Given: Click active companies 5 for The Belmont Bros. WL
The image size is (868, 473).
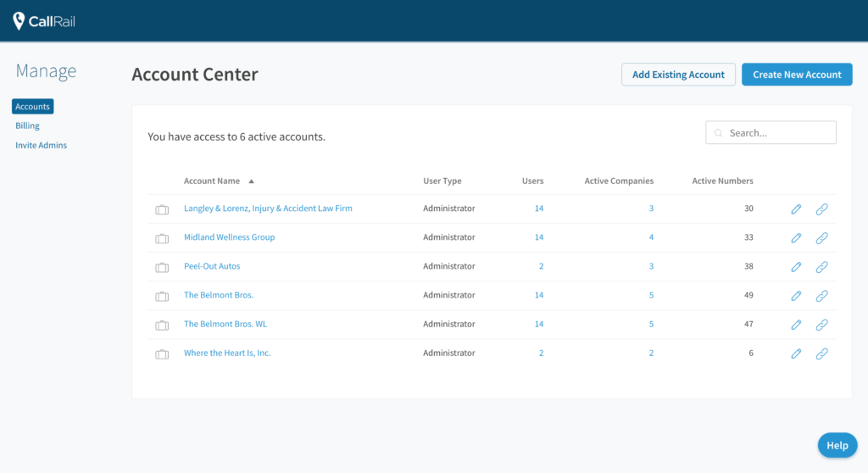Looking at the screenshot, I should pyautogui.click(x=651, y=324).
